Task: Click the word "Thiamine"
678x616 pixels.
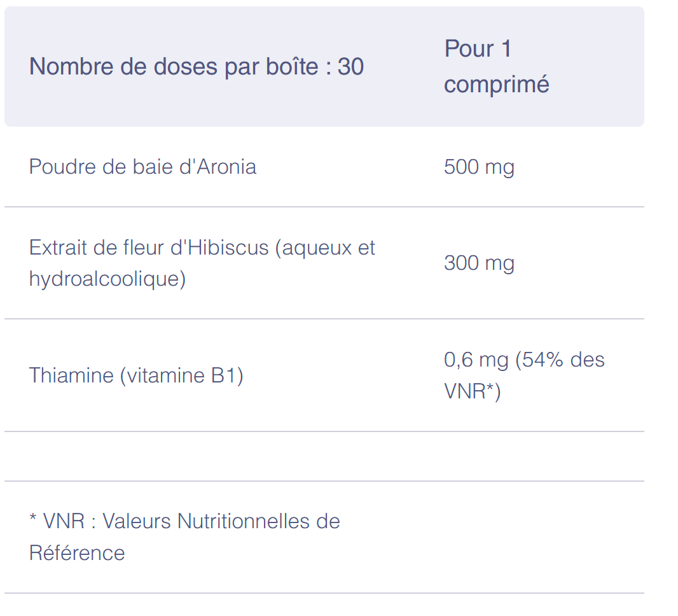Action: tap(71, 375)
